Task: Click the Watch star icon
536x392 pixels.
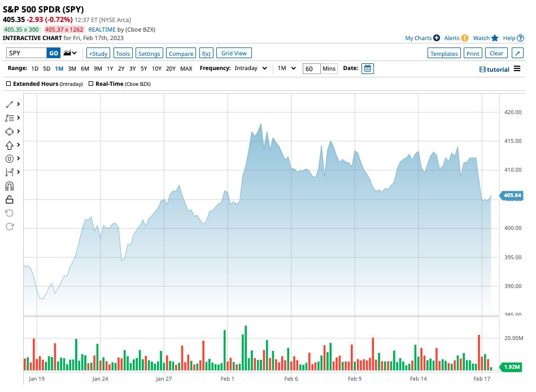Action: pyautogui.click(x=495, y=38)
